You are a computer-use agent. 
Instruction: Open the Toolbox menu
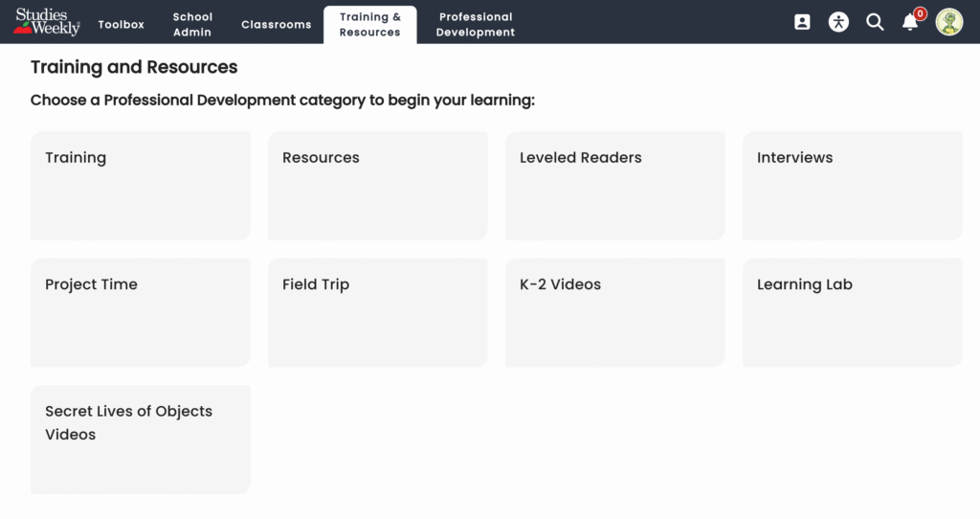click(122, 24)
